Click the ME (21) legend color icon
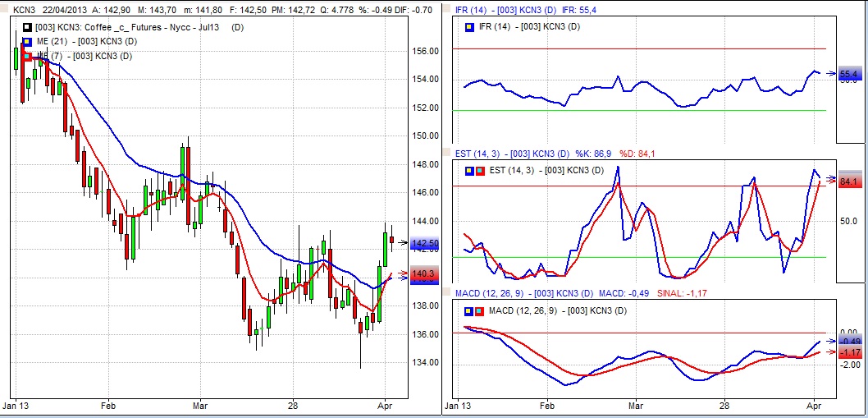The image size is (868, 418). click(x=29, y=41)
